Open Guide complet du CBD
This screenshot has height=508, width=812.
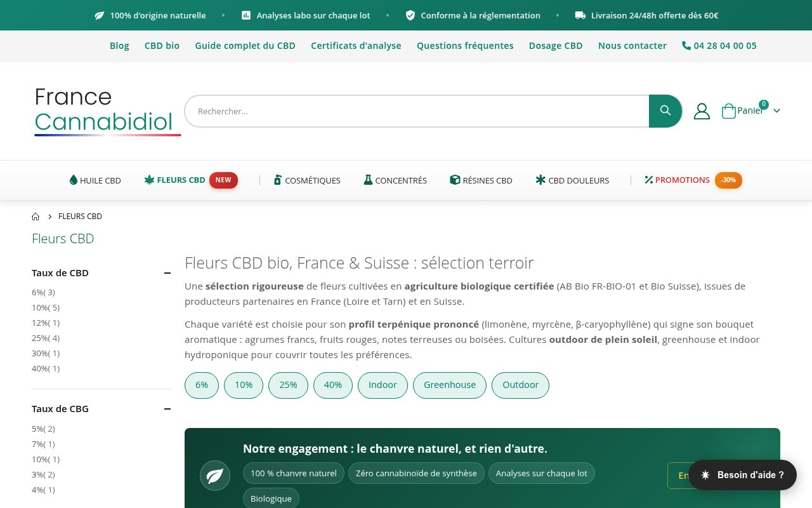(246, 46)
